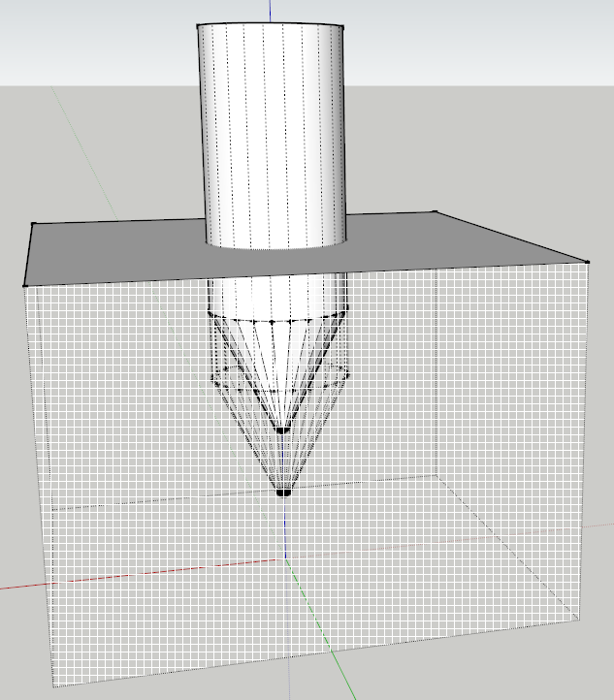The width and height of the screenshot is (614, 700).
Task: Click the far right corner endpoint of box top
Action: point(588,263)
